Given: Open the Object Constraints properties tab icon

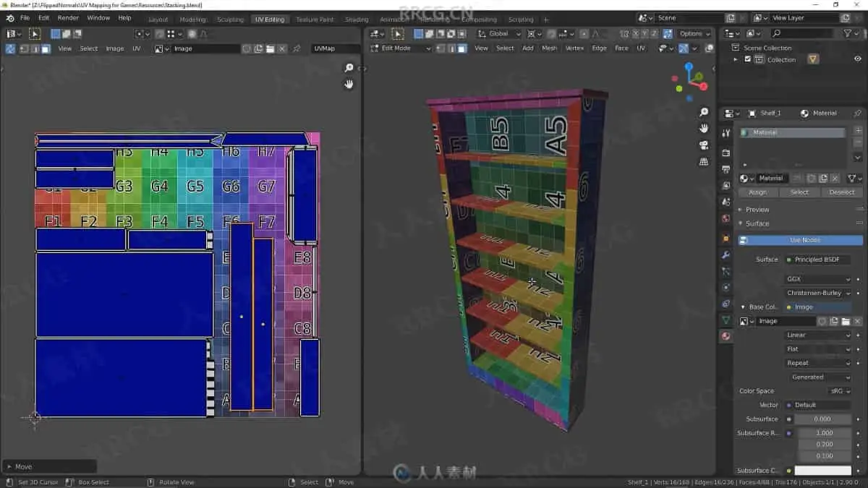Looking at the screenshot, I should coord(726,304).
